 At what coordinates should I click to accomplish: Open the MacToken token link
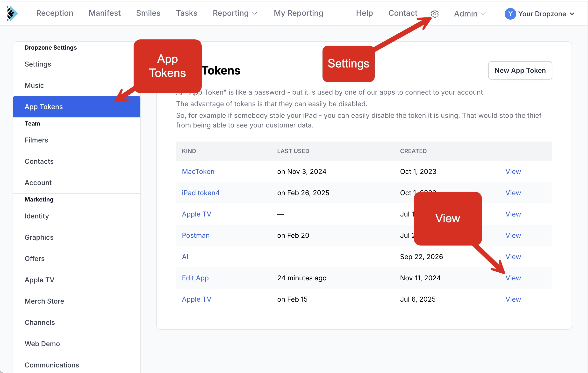coord(198,172)
